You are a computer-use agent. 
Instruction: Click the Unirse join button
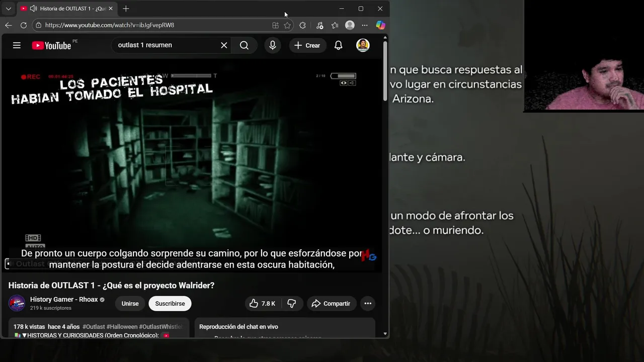point(130,304)
